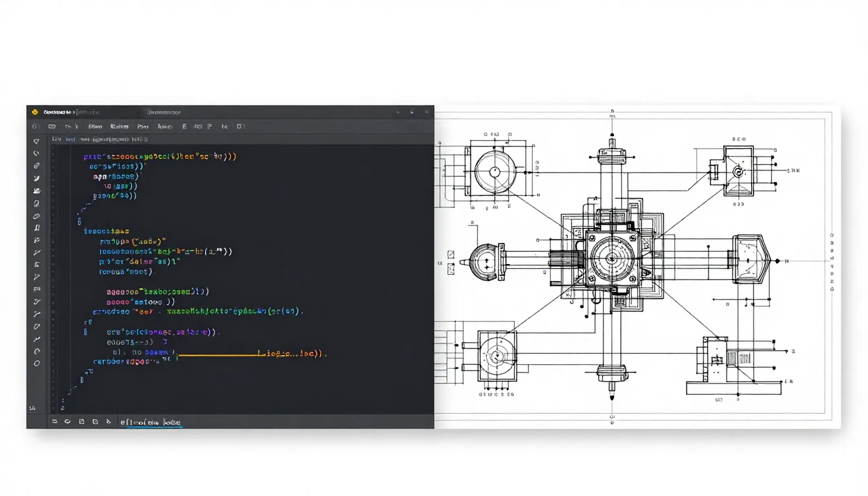Screen dimensions: 868x496
Task: Collapse the code block at the lower gutter bracket
Action: 85,332
